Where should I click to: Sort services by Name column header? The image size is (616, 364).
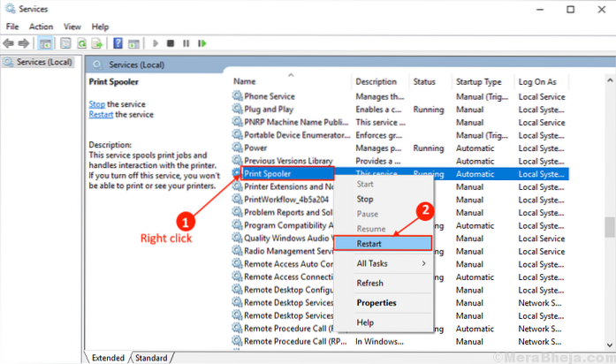click(245, 81)
